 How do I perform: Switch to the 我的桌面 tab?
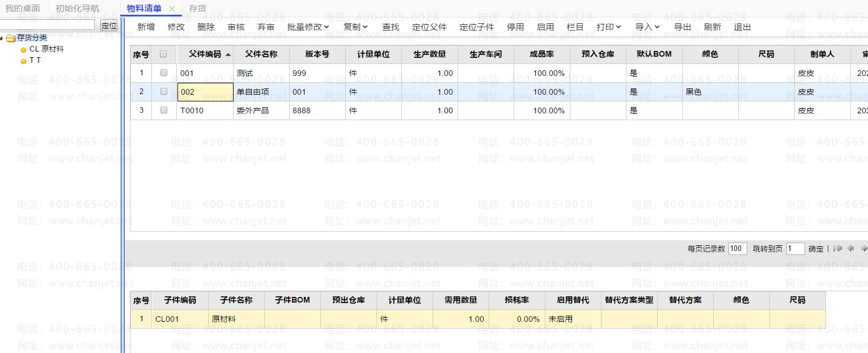[x=23, y=8]
